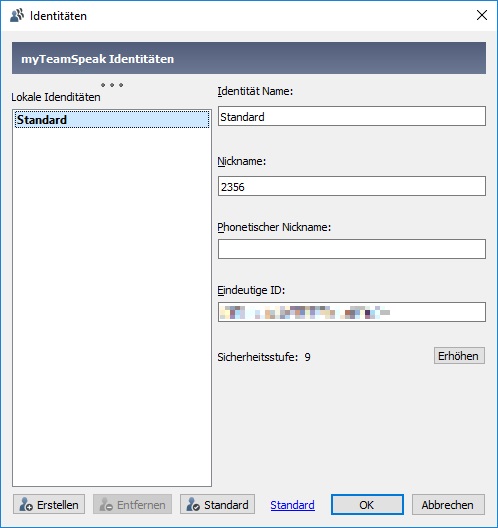Click the empty Phonetischer Nickname field
The image size is (498, 528).
click(352, 249)
